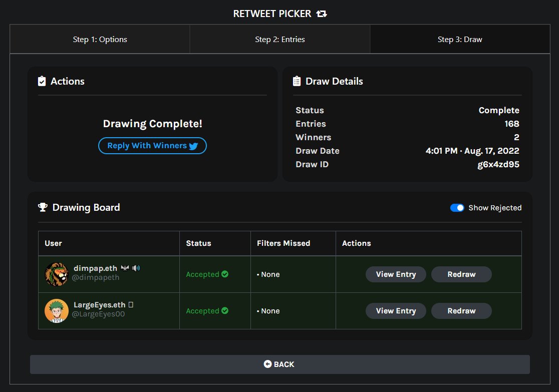Open the Step 1: Options tab
This screenshot has height=392, width=559.
click(x=100, y=39)
